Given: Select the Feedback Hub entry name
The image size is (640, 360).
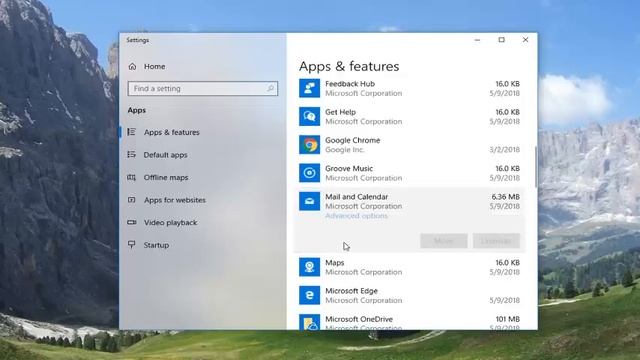Looking at the screenshot, I should (x=350, y=84).
